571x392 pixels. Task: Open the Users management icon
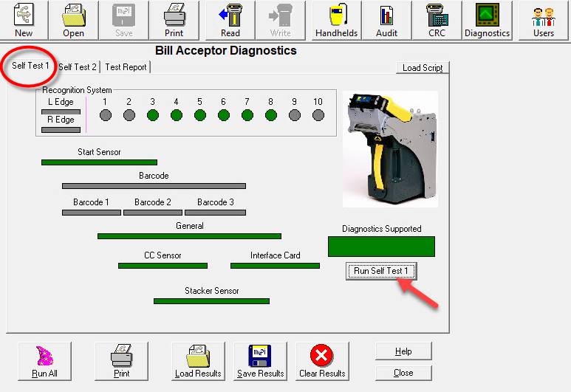pos(544,21)
